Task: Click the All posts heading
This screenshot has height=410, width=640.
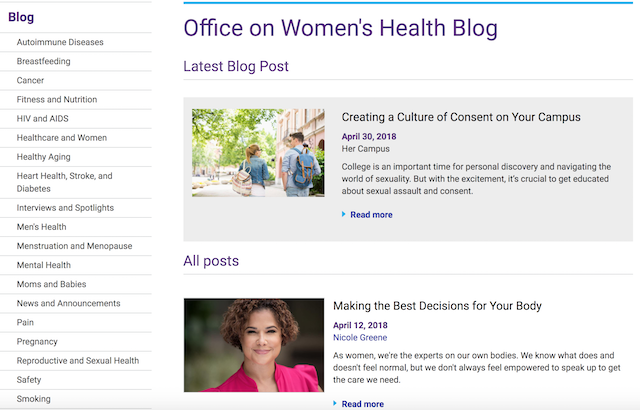Action: [211, 261]
